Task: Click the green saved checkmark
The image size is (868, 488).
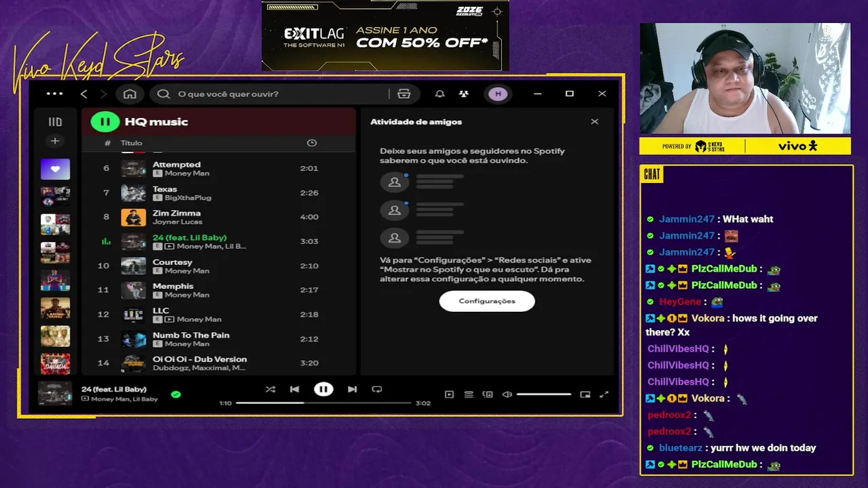Action: click(176, 394)
